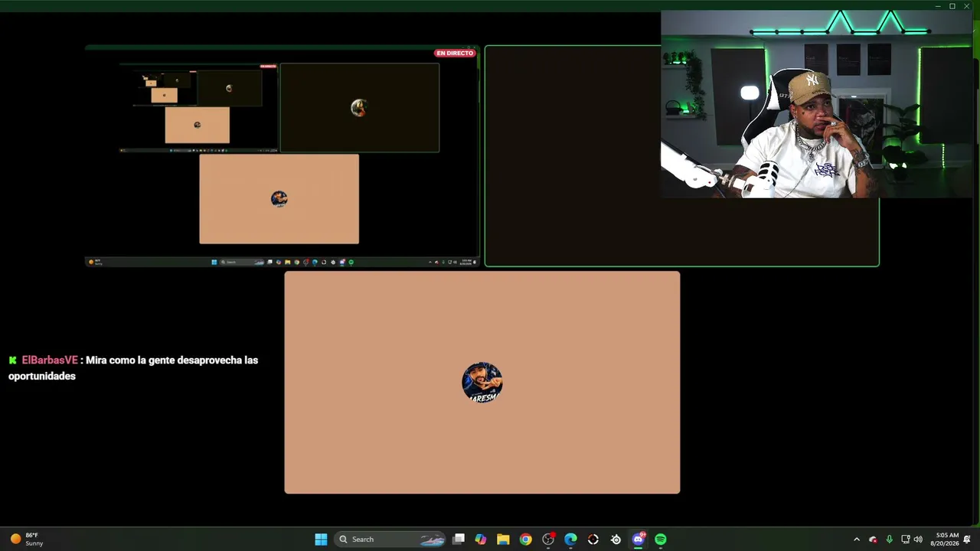Minimize the call window
980x551 pixels.
(x=938, y=6)
